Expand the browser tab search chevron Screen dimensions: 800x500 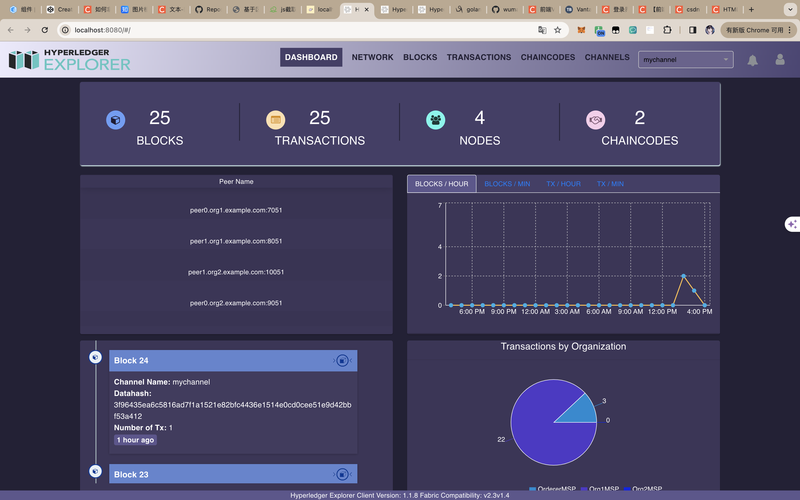pyautogui.click(x=790, y=9)
